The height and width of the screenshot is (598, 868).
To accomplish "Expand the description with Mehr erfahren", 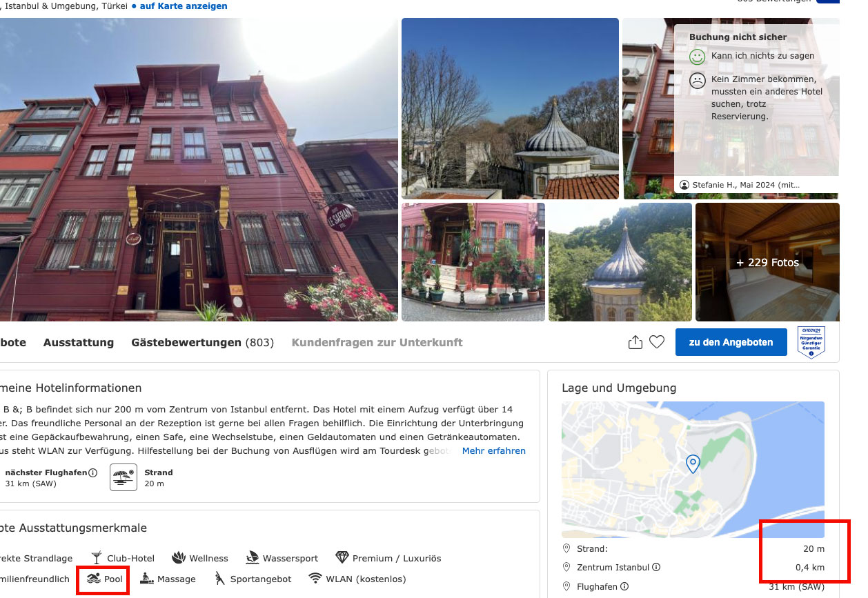I will coord(494,450).
